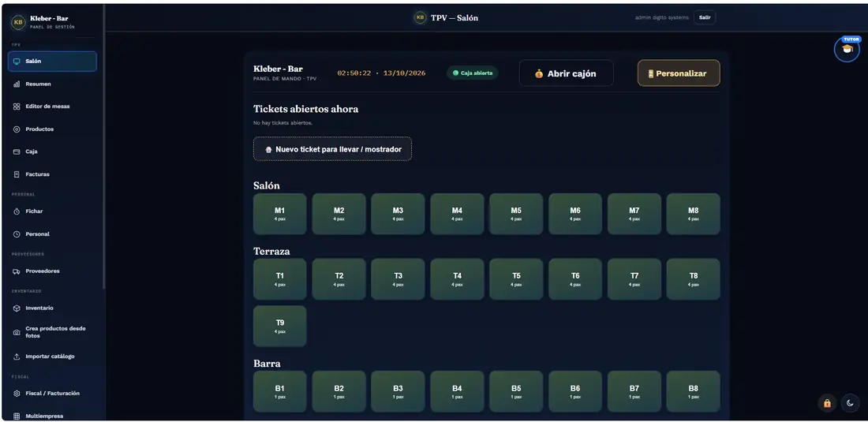The image size is (868, 422).
Task: Click the No hay tickets abiertos text
Action: tap(282, 123)
